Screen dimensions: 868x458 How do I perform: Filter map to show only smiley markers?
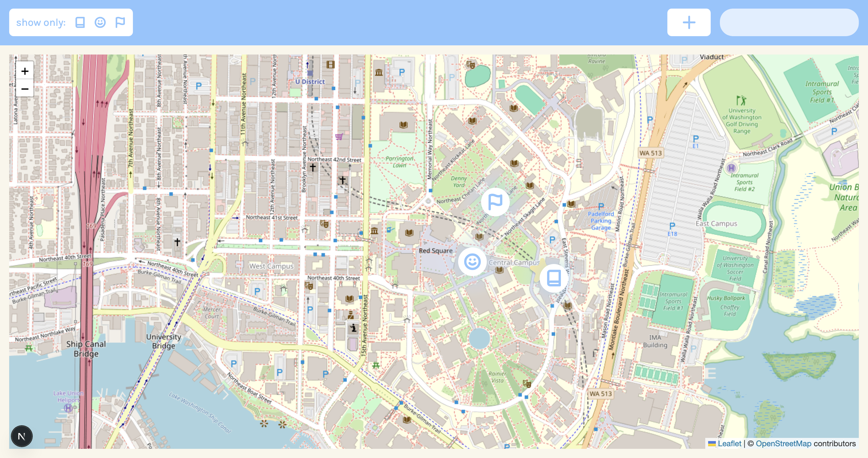[x=100, y=23]
